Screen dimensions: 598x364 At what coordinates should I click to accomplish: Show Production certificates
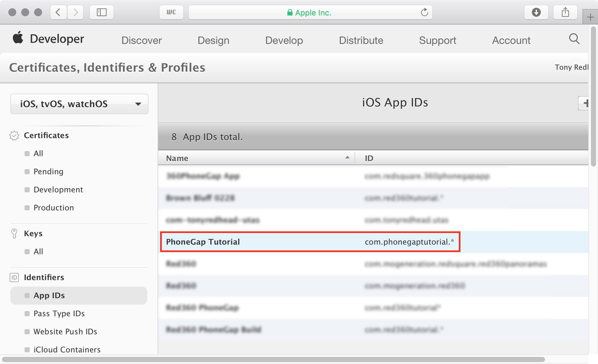tap(54, 207)
